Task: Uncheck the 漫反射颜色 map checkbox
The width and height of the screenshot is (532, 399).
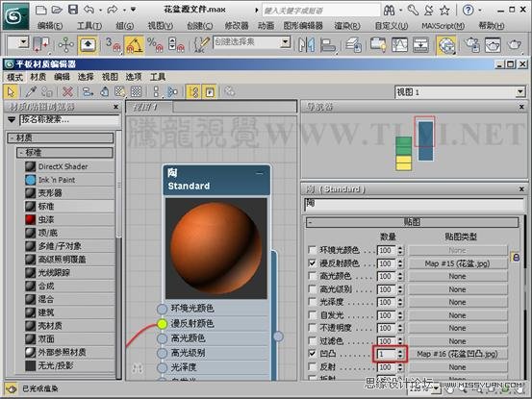Action: (312, 263)
